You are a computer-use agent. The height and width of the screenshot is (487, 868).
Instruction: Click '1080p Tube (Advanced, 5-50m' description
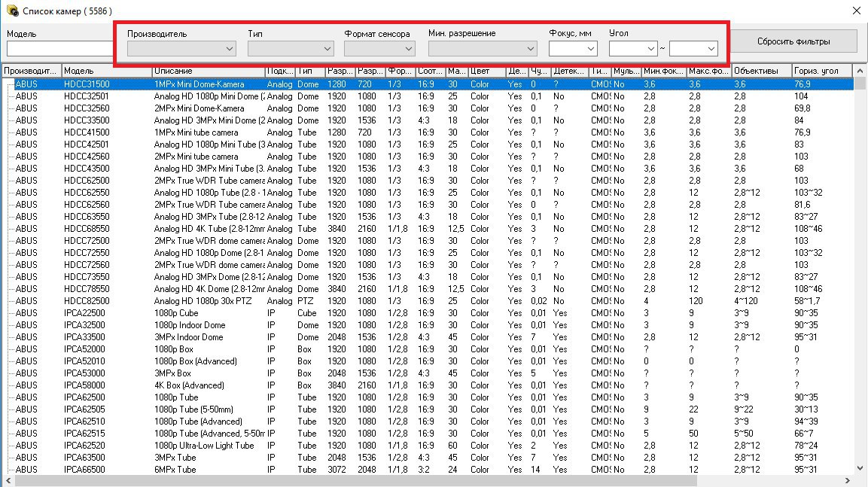pyautogui.click(x=209, y=434)
